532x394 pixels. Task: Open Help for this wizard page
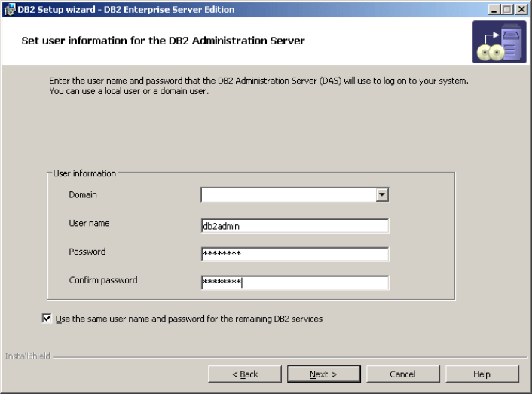[482, 374]
